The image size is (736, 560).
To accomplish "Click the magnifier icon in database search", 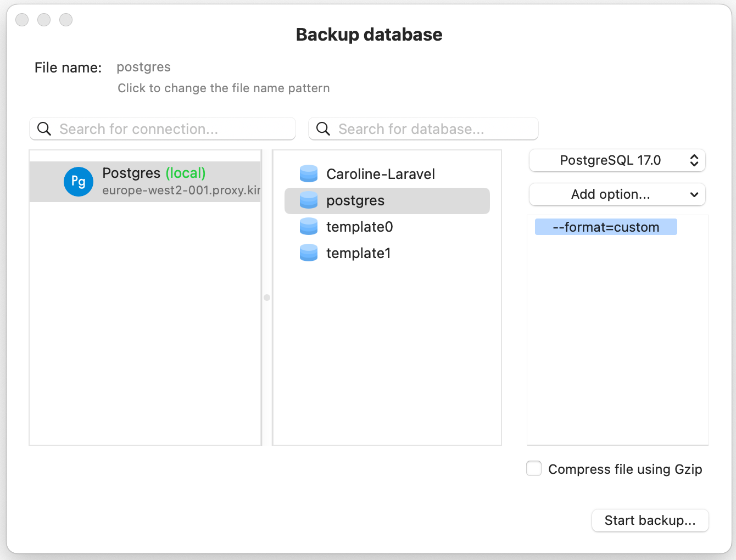I will (x=323, y=128).
